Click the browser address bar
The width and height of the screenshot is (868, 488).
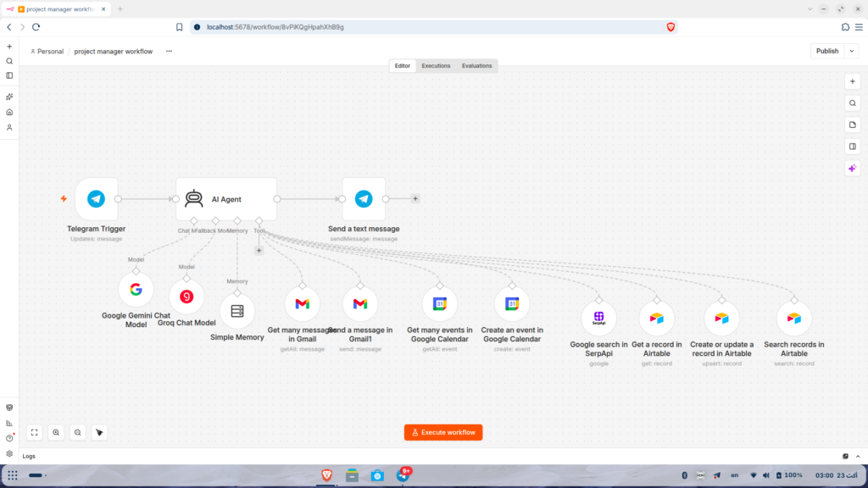click(433, 27)
